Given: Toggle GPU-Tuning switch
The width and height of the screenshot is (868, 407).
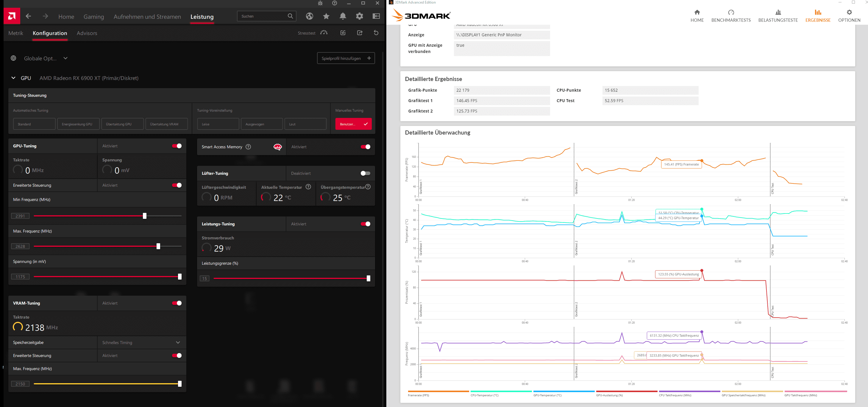Looking at the screenshot, I should [177, 146].
